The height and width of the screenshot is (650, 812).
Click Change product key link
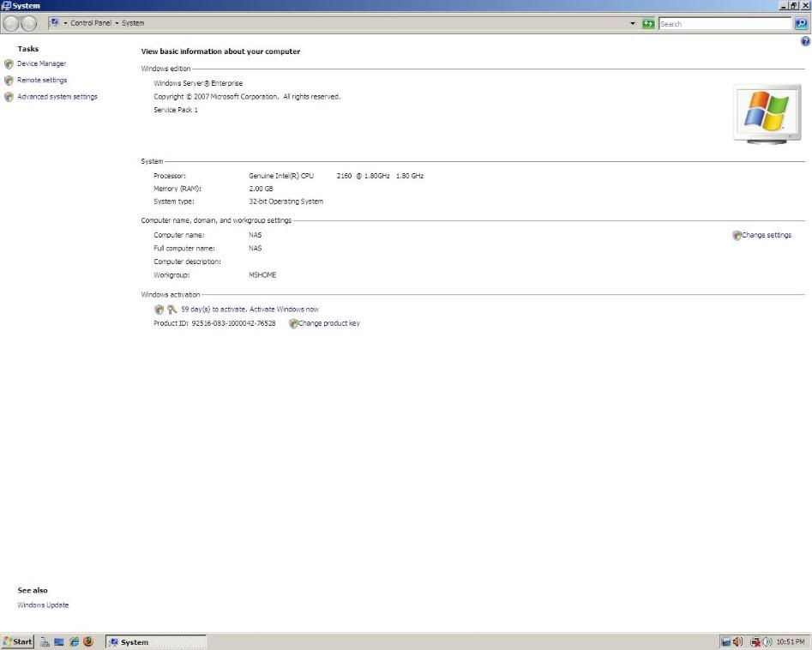click(x=329, y=323)
